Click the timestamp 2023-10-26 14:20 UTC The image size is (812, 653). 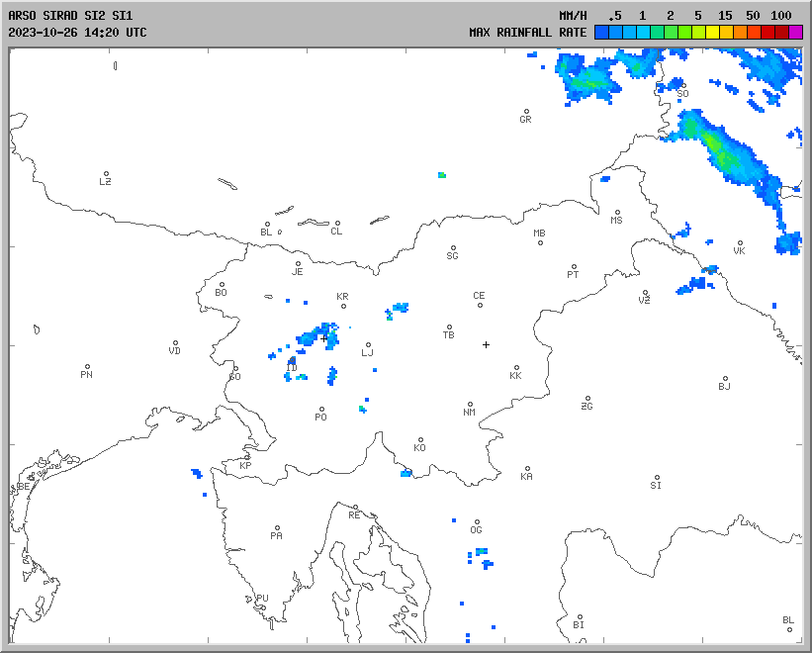(77, 32)
